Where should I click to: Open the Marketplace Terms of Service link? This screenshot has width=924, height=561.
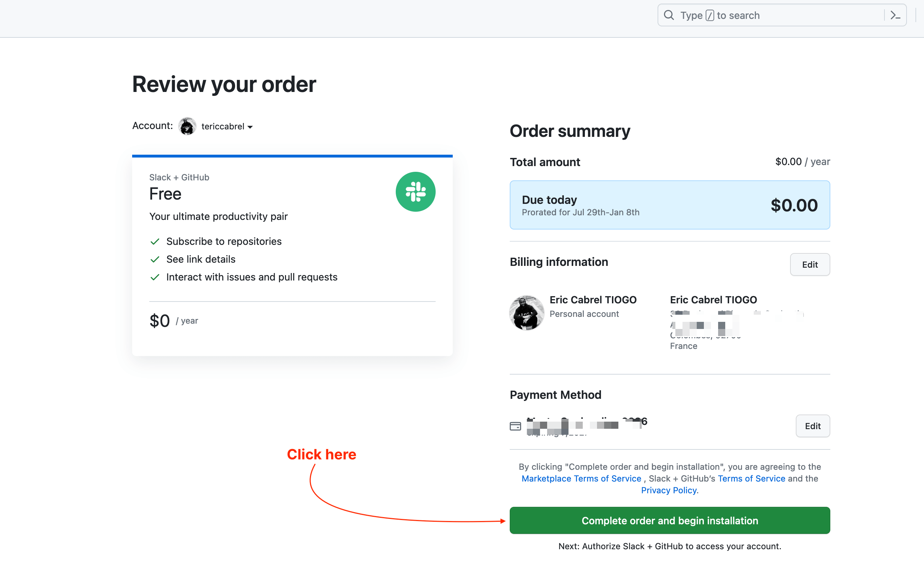click(581, 478)
